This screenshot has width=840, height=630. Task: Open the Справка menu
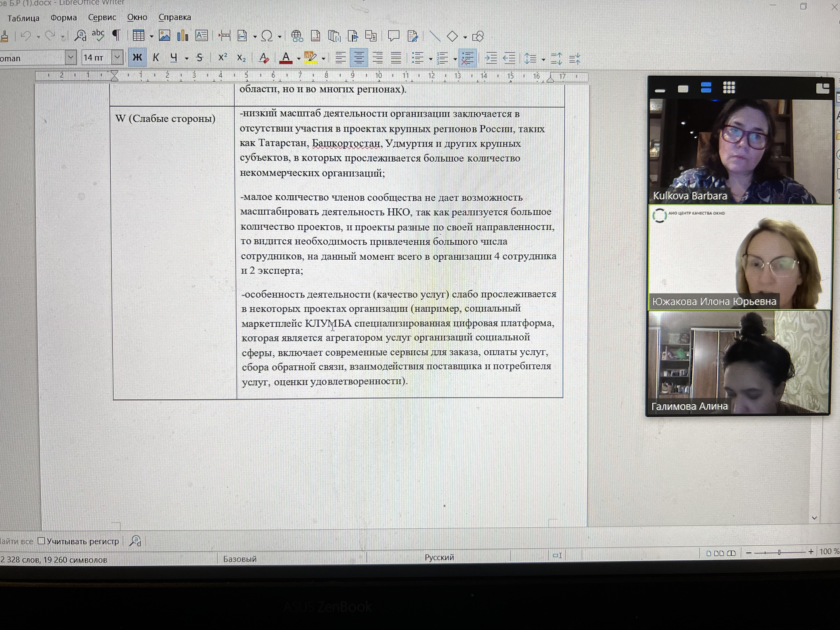point(175,17)
